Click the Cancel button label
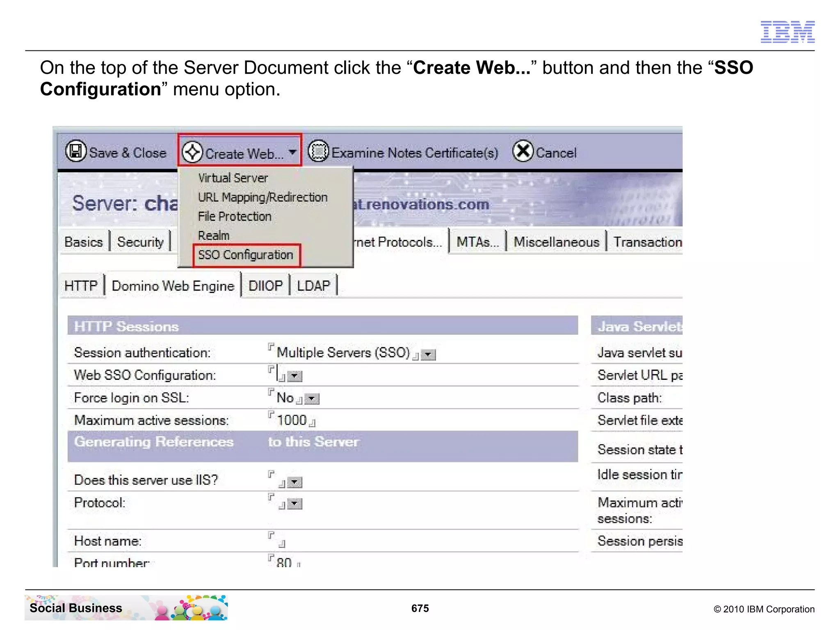 coord(556,153)
